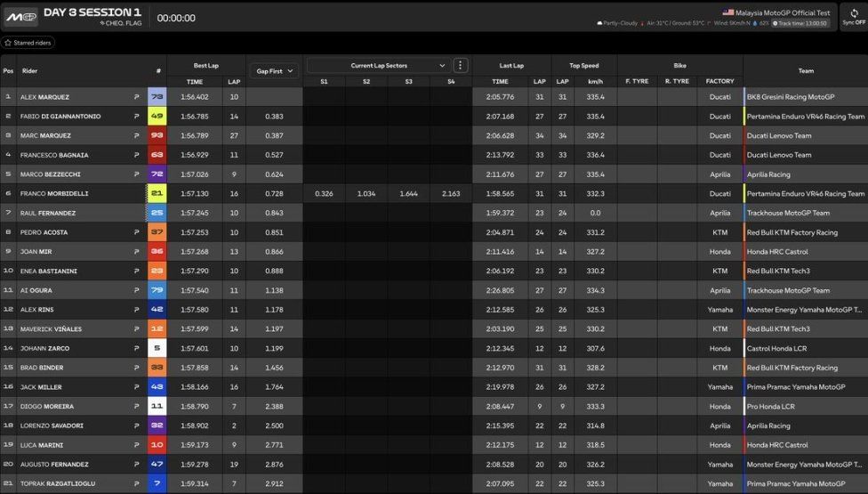Toggle Sync OFF button
Screen dimensions: 868x494
pyautogui.click(x=854, y=17)
